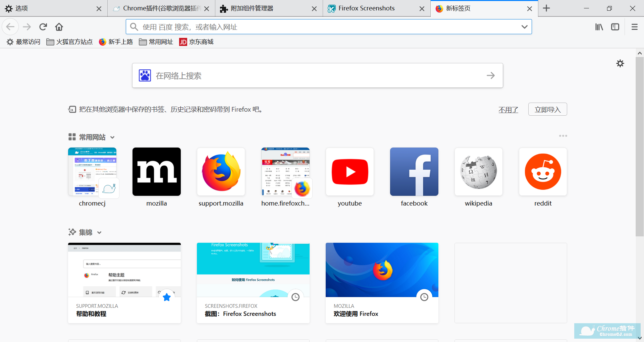
Task: Dismiss import prompt with 不用了 link
Action: pyautogui.click(x=508, y=110)
